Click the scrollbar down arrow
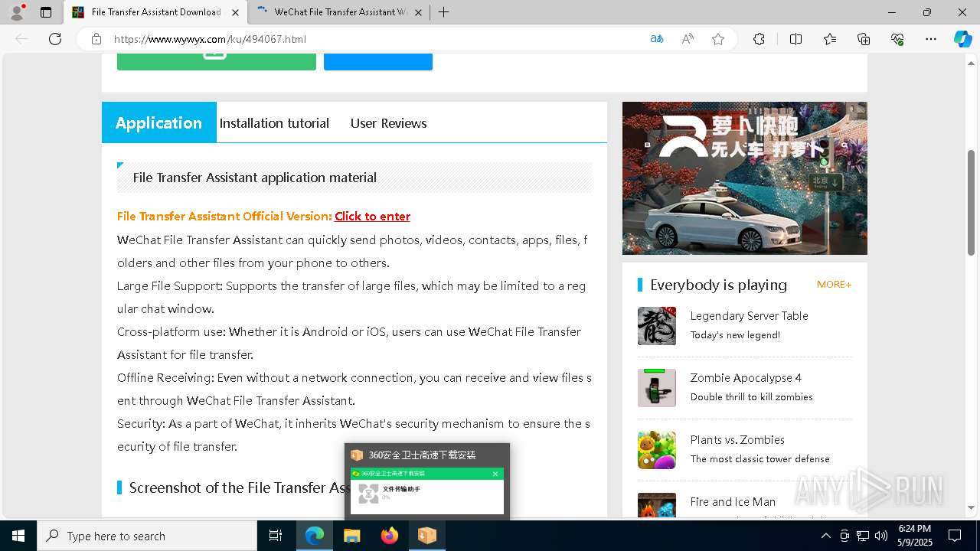The width and height of the screenshot is (980, 551). point(972,507)
